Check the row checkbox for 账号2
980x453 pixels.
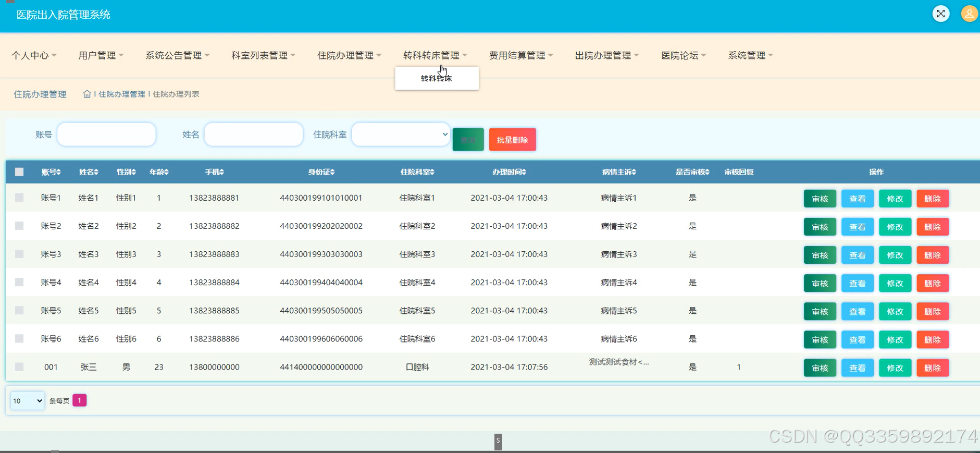tap(19, 226)
